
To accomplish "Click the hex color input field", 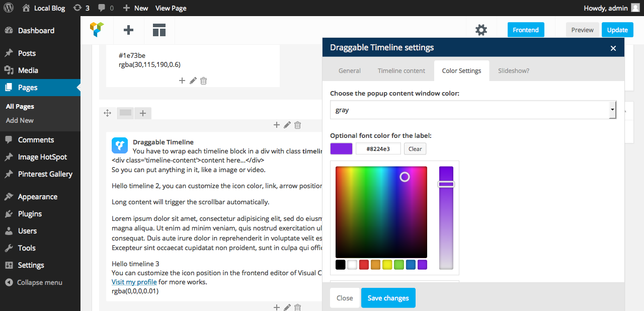I will point(378,148).
